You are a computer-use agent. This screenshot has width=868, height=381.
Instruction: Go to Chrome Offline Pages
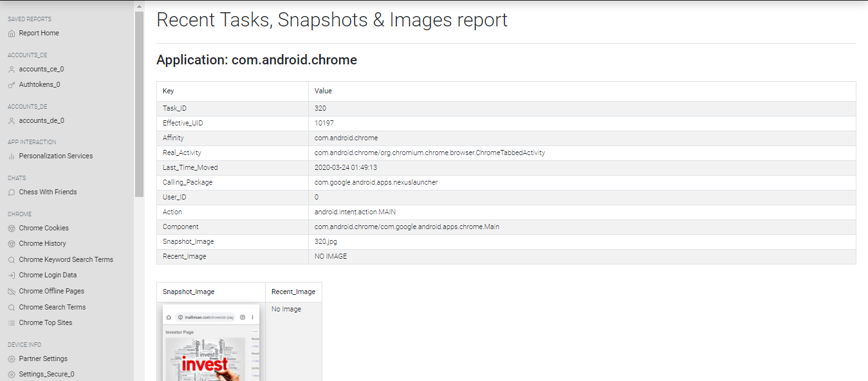pos(51,292)
